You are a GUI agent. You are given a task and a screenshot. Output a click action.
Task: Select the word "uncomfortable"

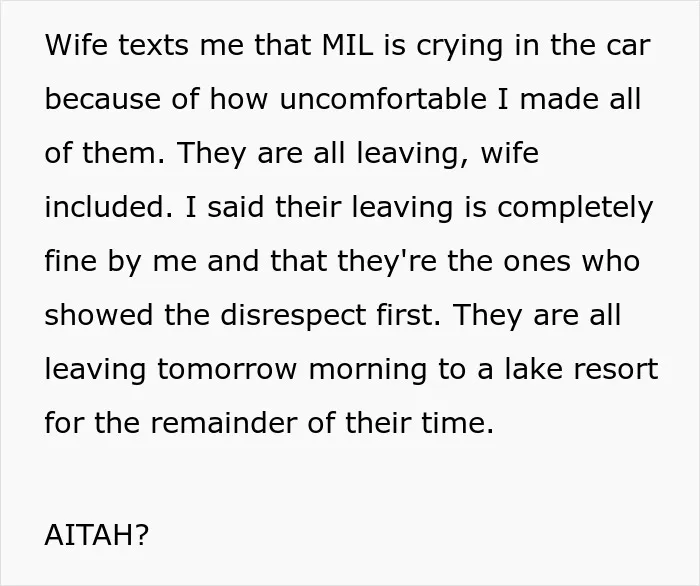383,99
